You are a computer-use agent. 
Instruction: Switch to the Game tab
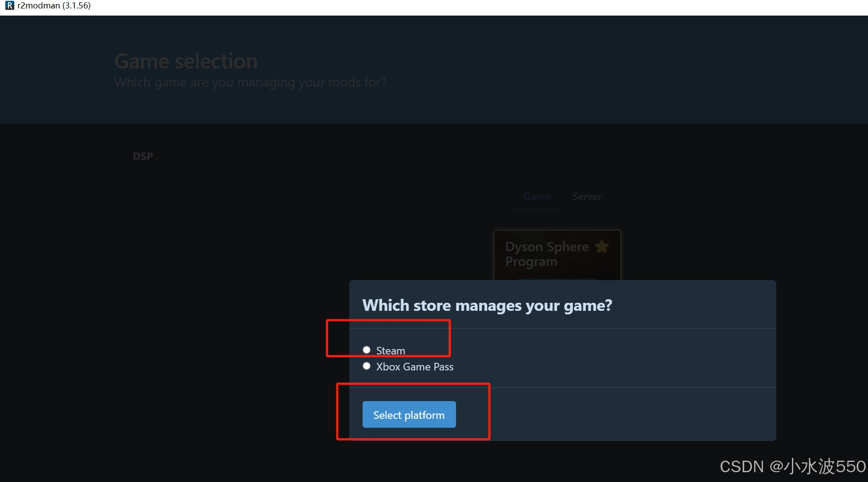click(537, 197)
